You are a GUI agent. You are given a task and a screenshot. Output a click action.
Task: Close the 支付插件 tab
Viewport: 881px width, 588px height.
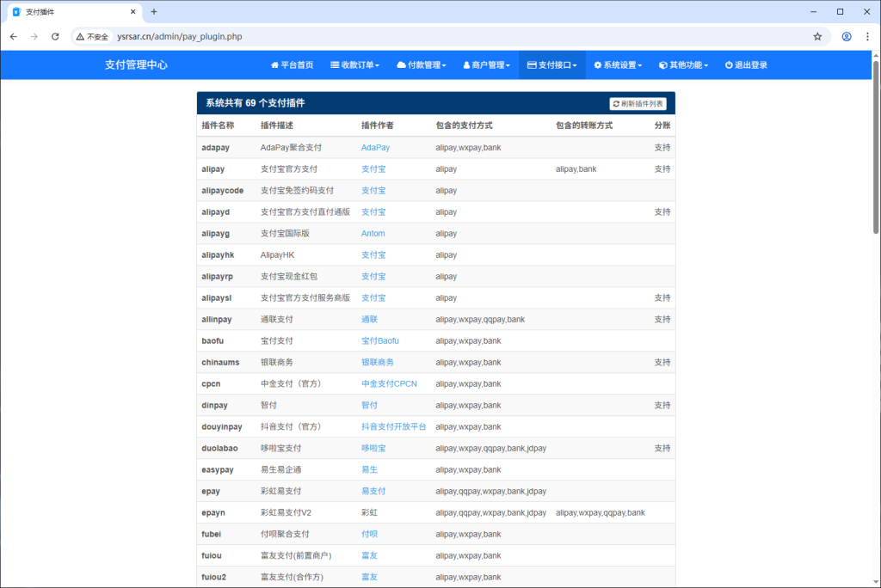pyautogui.click(x=133, y=12)
